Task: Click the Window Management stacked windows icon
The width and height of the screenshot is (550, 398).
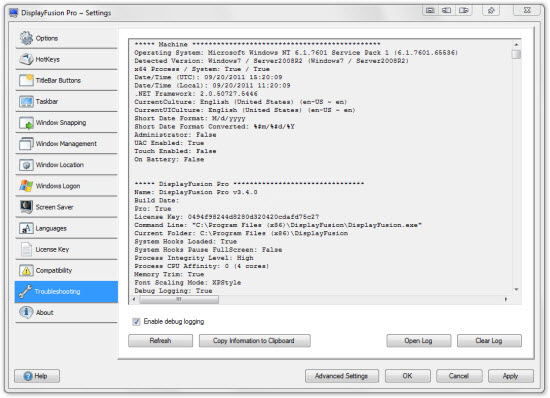Action: [26, 144]
